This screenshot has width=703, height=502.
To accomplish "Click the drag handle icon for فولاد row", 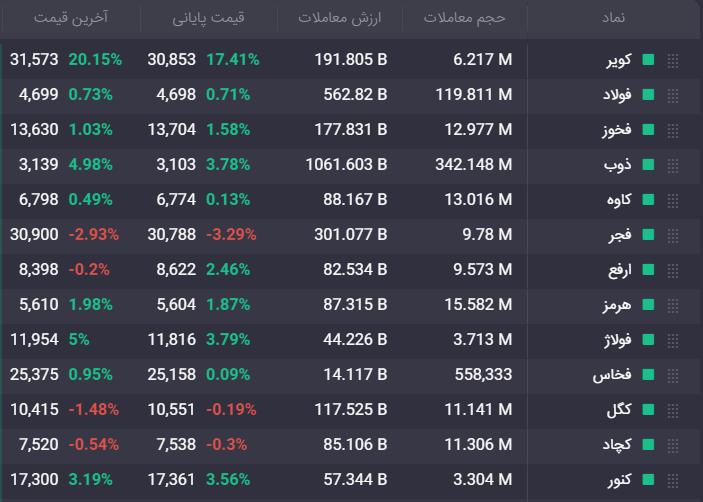I will (673, 95).
